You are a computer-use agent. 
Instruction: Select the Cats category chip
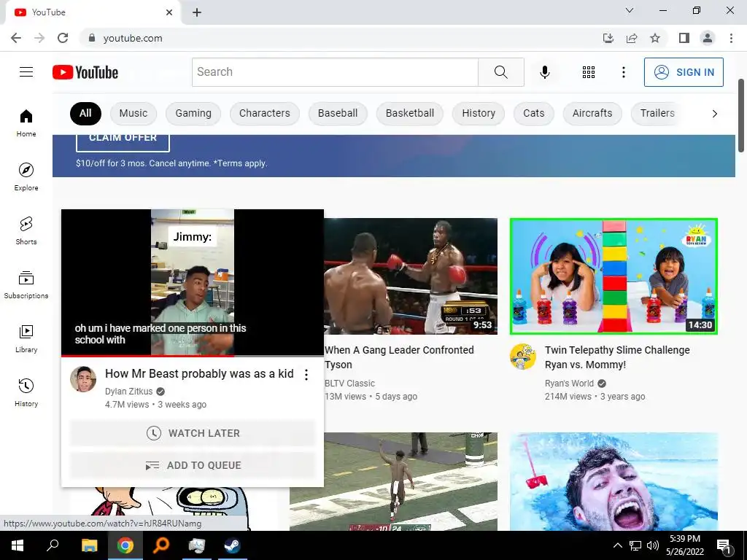coord(533,113)
